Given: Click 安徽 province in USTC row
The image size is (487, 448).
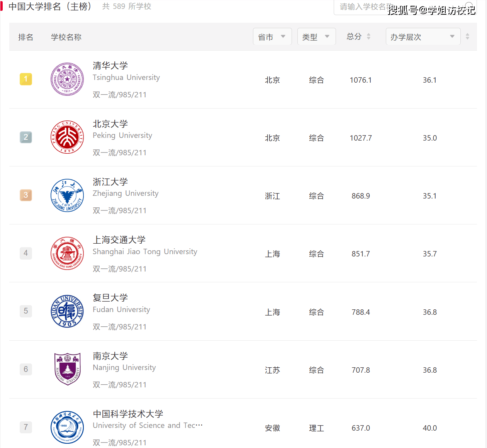Looking at the screenshot, I should (272, 428).
